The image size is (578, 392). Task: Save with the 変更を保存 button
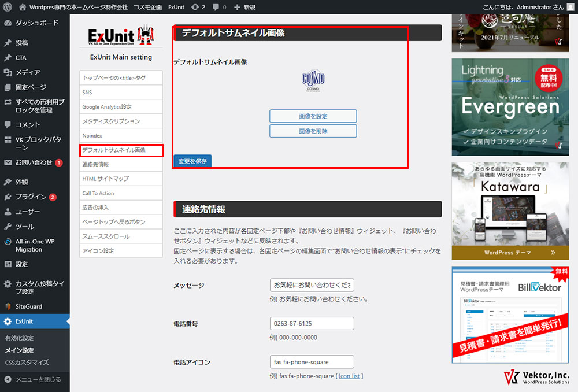(x=192, y=161)
